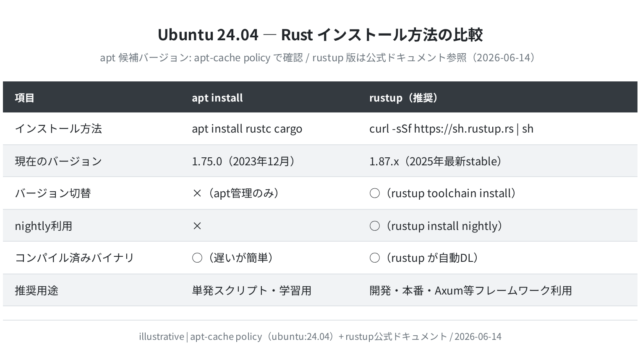
Task: Click the '推奨用途' row label
Action: (x=36, y=290)
